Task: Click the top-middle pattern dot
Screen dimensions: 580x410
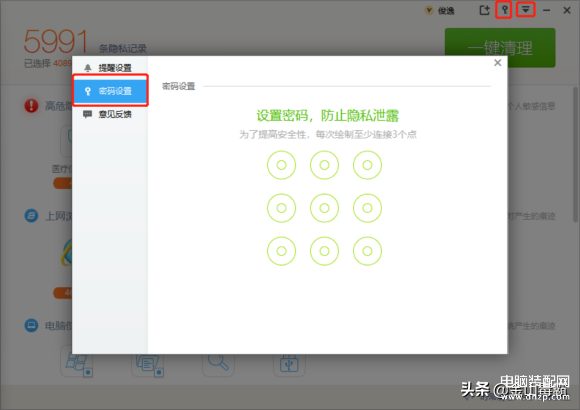Action: (x=324, y=165)
